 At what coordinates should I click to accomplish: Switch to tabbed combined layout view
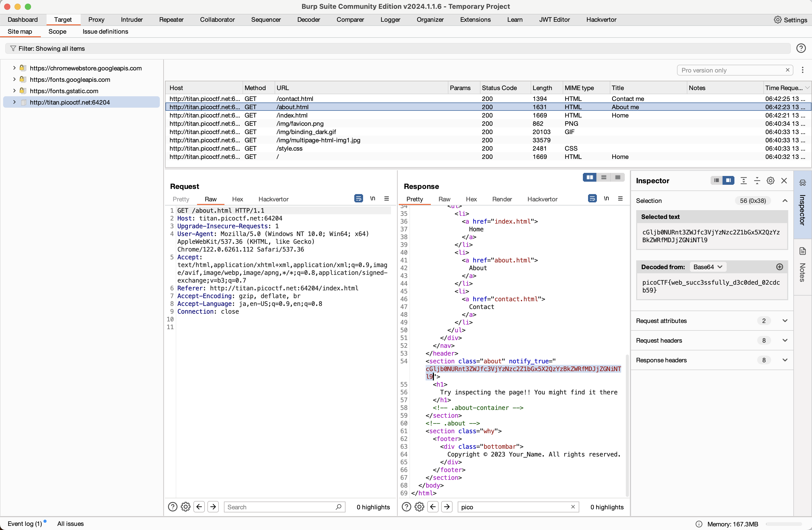click(x=617, y=177)
